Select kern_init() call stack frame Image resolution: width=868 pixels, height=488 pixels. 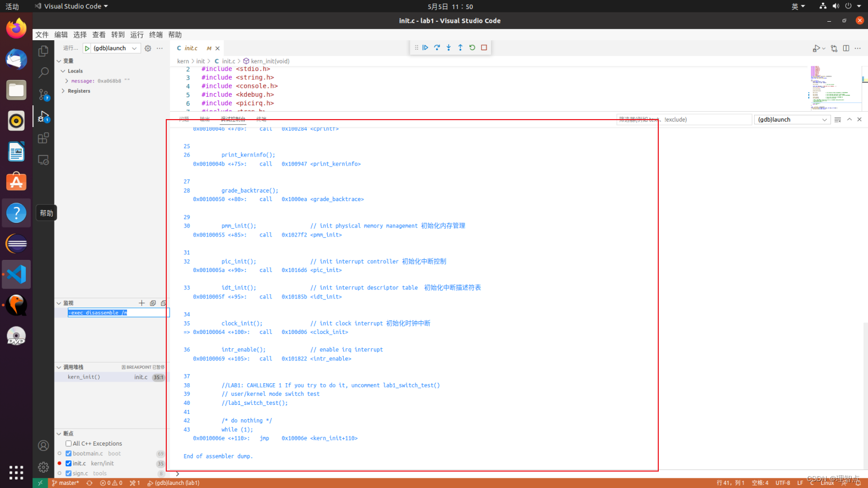click(112, 377)
